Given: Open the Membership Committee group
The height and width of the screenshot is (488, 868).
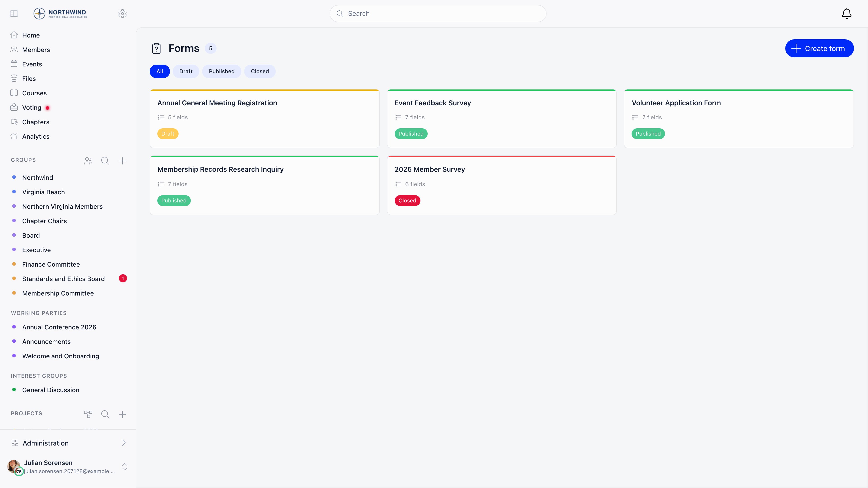Looking at the screenshot, I should click(58, 293).
